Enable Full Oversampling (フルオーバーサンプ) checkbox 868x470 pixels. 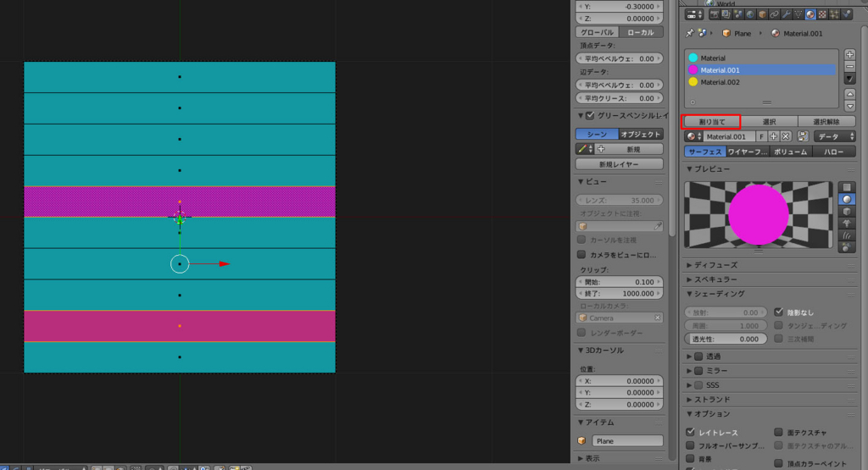click(x=690, y=445)
